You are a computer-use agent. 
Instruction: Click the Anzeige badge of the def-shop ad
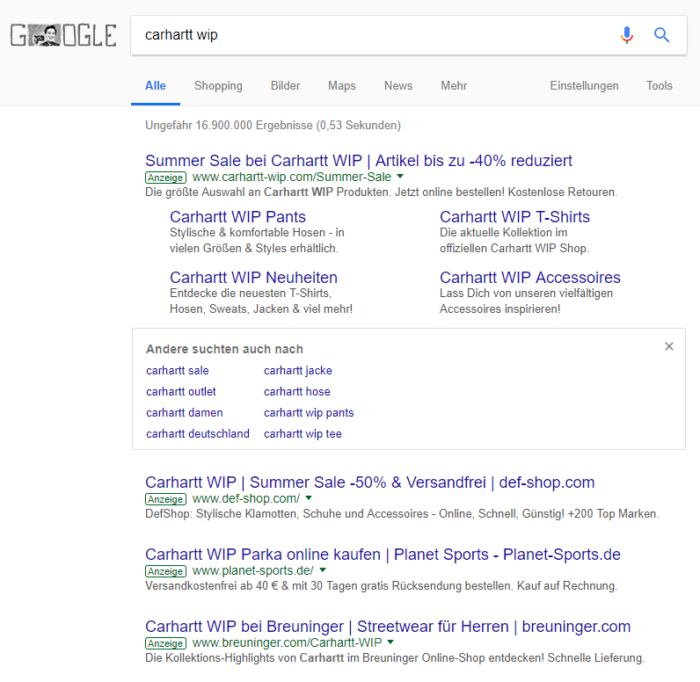click(x=166, y=499)
